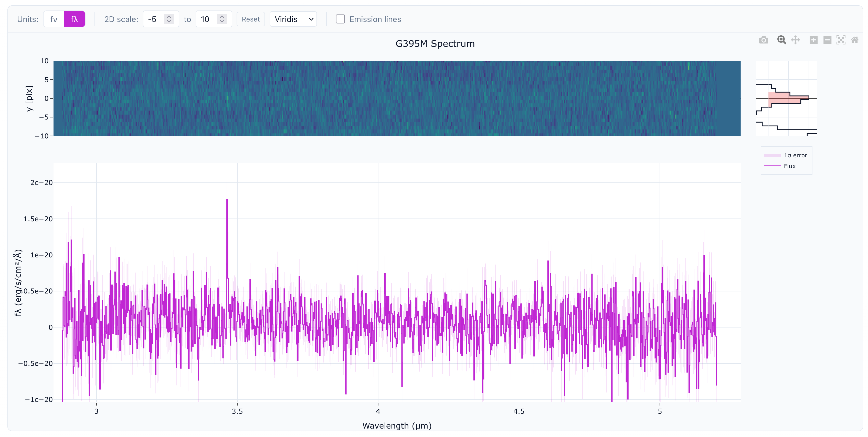Viewport: 868px width, 437px height.
Task: Click the G395M Spectrum plot title
Action: 435,44
